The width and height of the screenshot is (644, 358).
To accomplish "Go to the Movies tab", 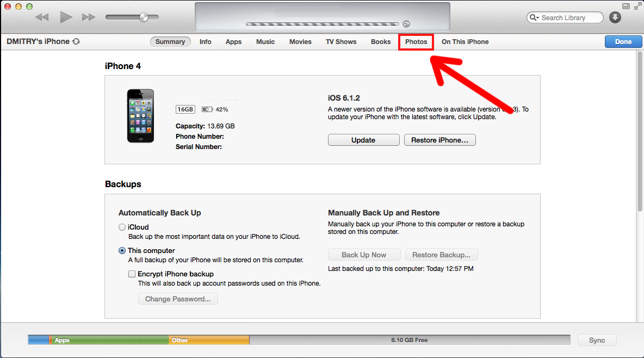I will coord(300,42).
